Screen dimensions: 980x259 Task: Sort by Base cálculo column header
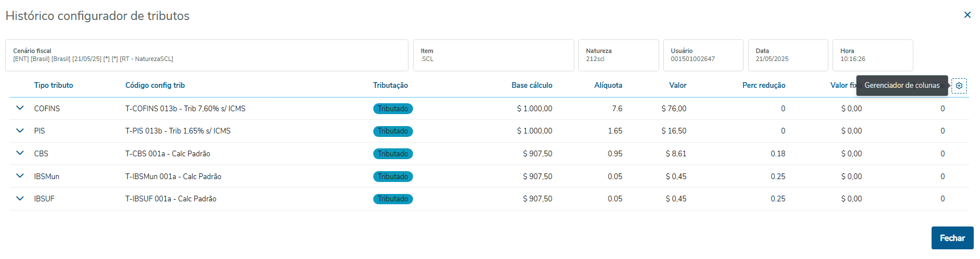coord(532,86)
